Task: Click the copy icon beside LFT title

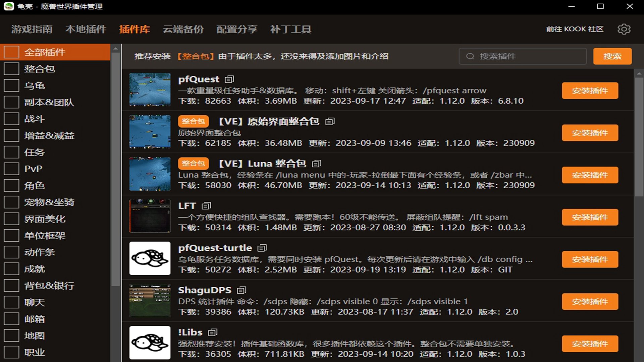Action: coord(206,206)
